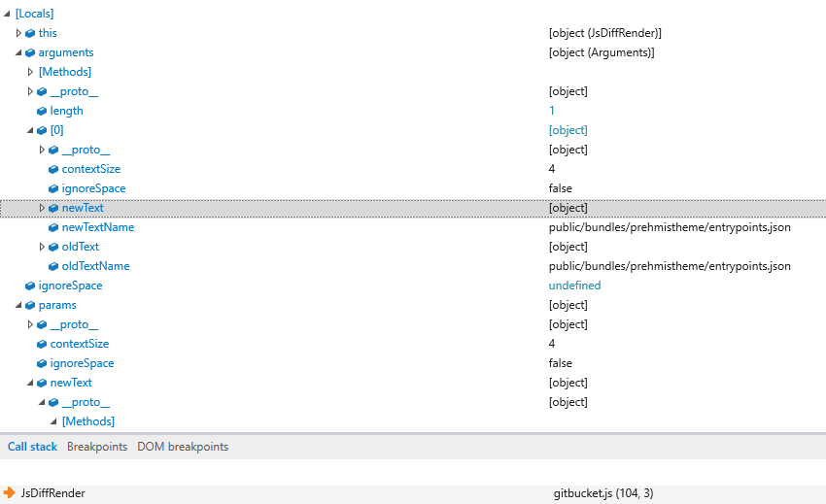Expand [Methods] under arguments

point(30,72)
